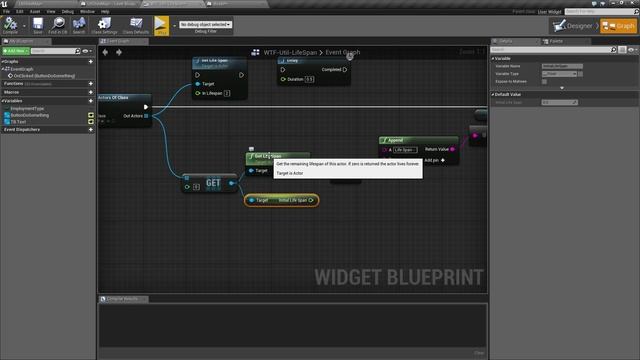This screenshot has width=640, height=360.
Task: Add event dispatcher with plus icon
Action: pyautogui.click(x=91, y=130)
